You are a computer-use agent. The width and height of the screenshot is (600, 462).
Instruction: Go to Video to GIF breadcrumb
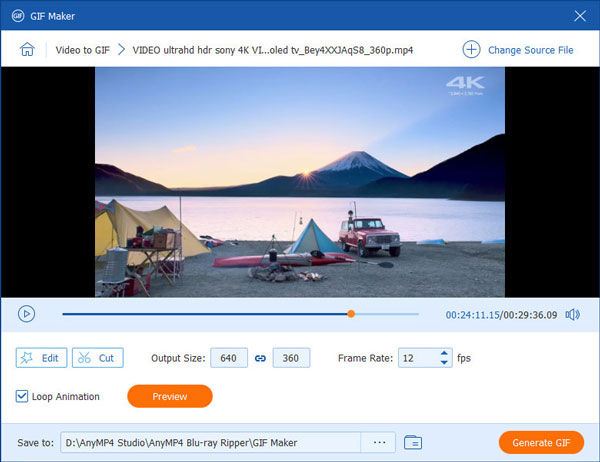click(x=83, y=49)
